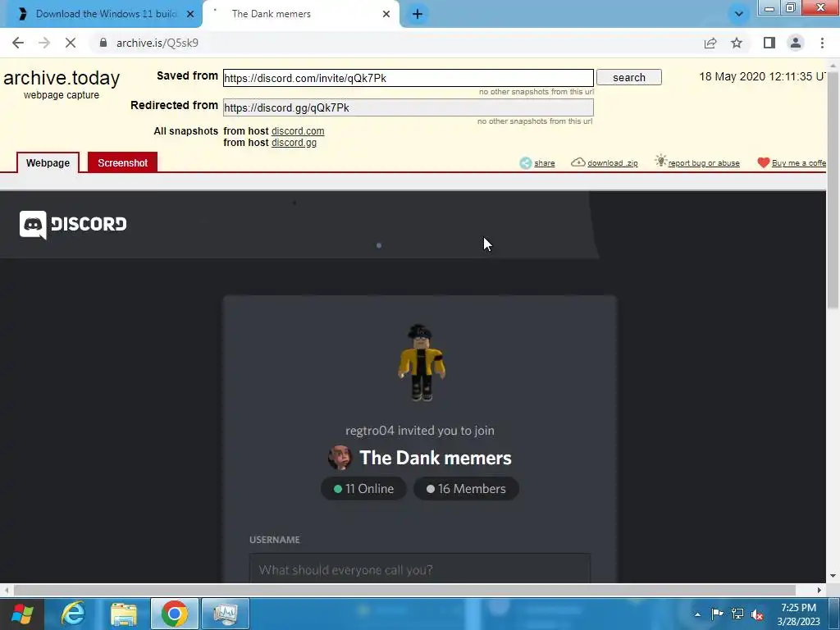840x630 pixels.
Task: Open File Explorer from taskbar
Action: (124, 614)
